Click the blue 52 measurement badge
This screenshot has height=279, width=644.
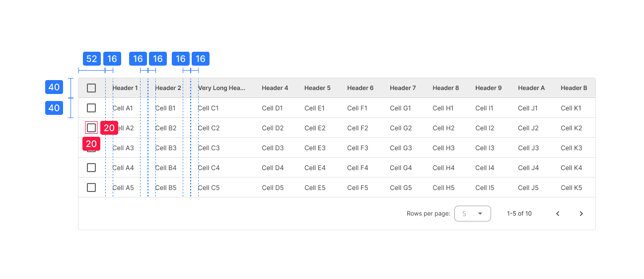click(91, 59)
